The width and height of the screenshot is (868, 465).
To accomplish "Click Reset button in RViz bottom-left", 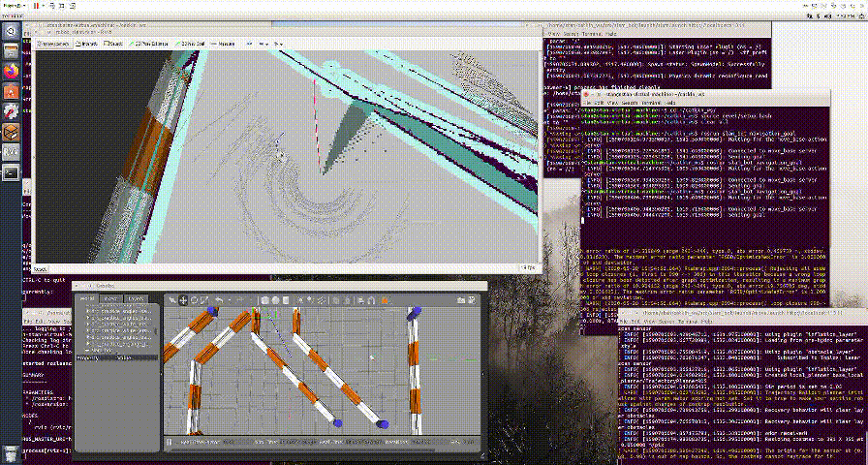I will click(x=41, y=269).
